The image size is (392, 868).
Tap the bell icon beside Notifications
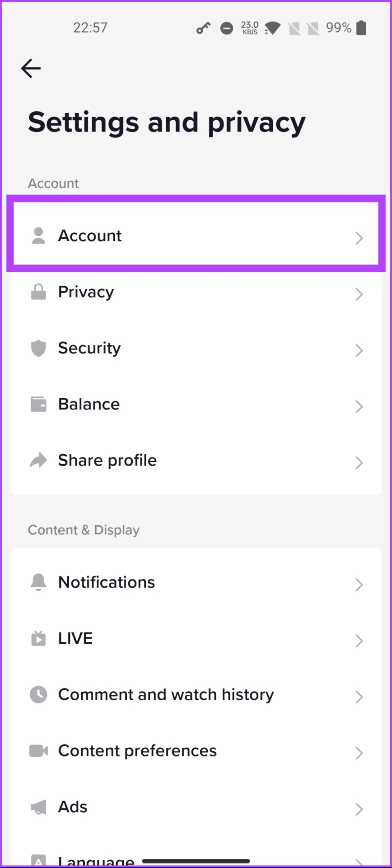coord(38,582)
